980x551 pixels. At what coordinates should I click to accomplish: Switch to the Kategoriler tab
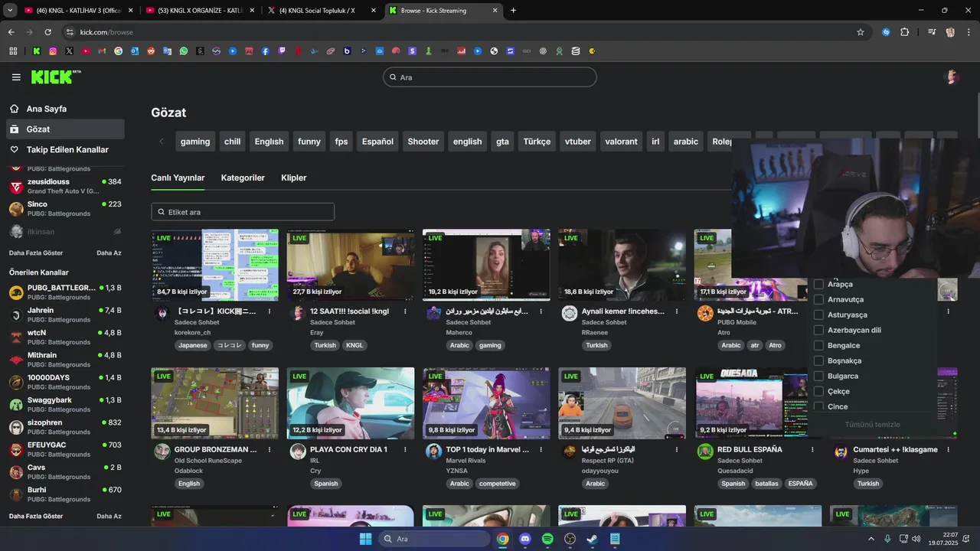(243, 178)
